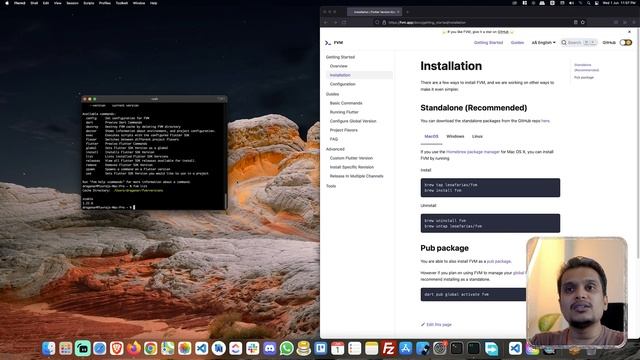Open System Preferences from the dock
The width and height of the screenshot is (640, 360).
(x=440, y=348)
